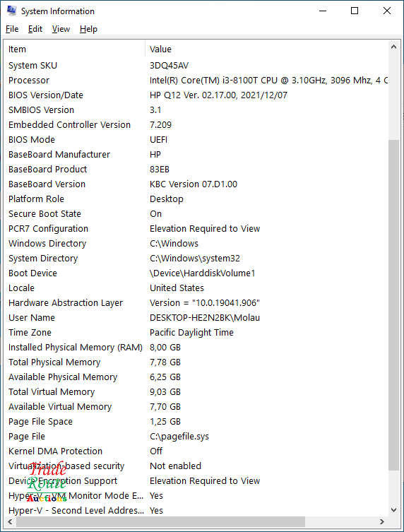Click KBC Version 07.D1.00 value

pos(194,184)
